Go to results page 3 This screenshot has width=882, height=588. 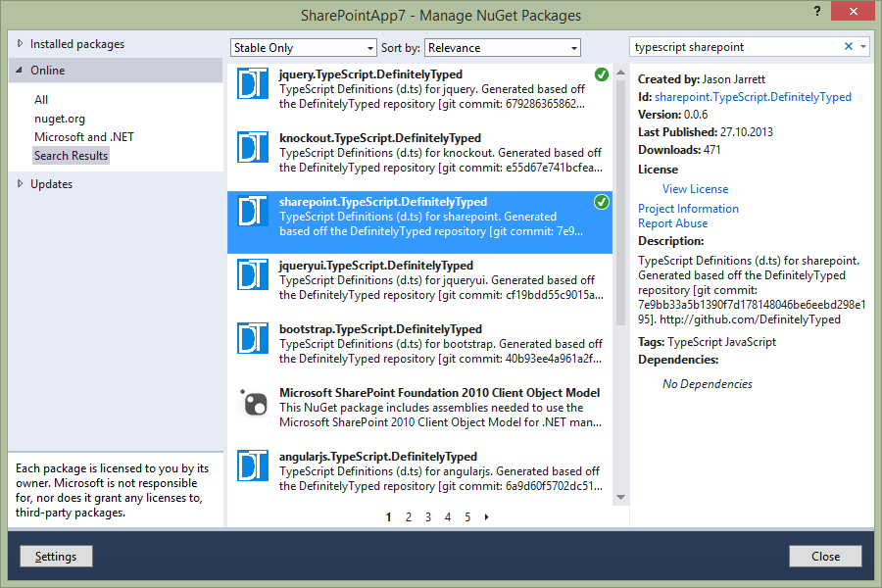[x=428, y=517]
